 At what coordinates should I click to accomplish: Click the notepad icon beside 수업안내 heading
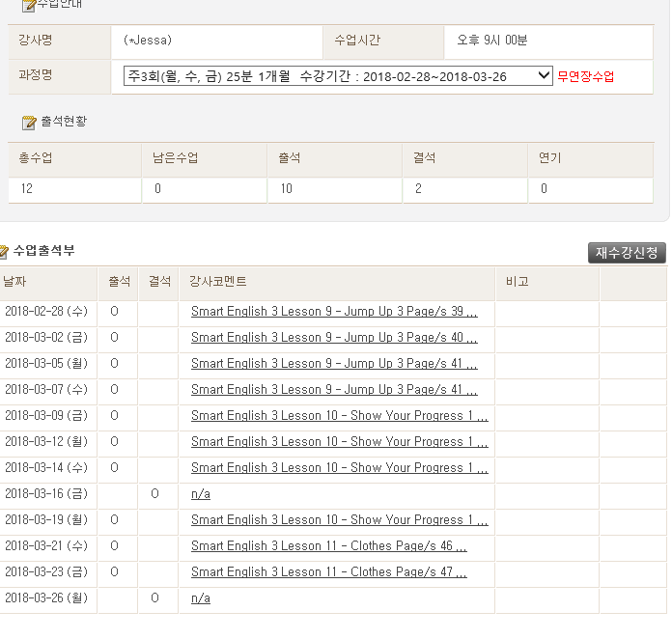pos(29,6)
